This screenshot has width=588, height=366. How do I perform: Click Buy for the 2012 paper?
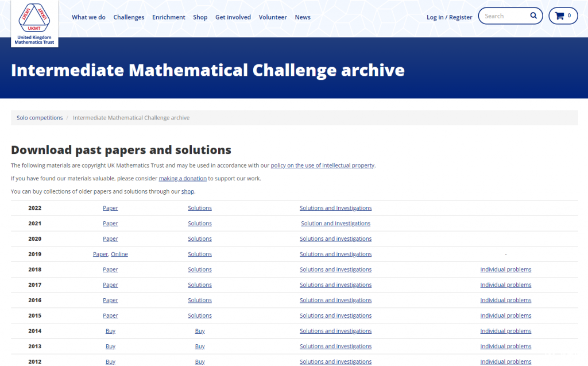pyautogui.click(x=110, y=362)
